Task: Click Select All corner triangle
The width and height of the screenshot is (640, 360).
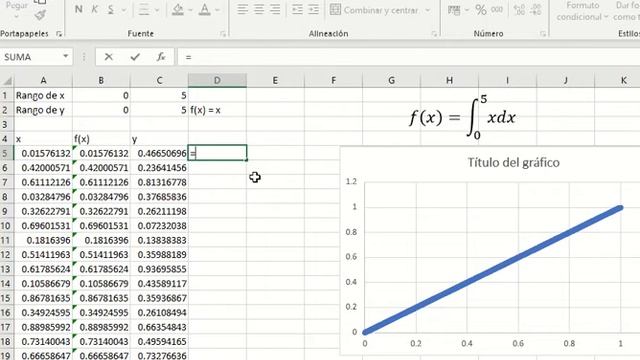Action: tap(7, 80)
